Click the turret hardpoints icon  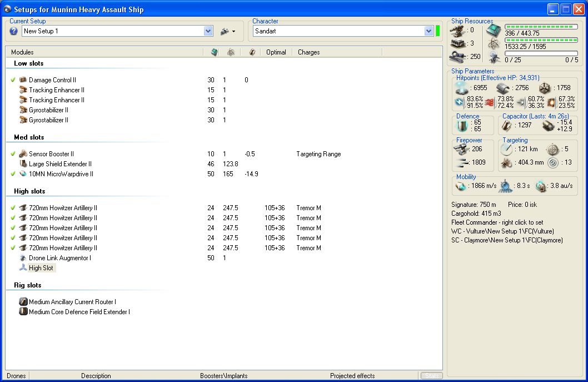[457, 31]
